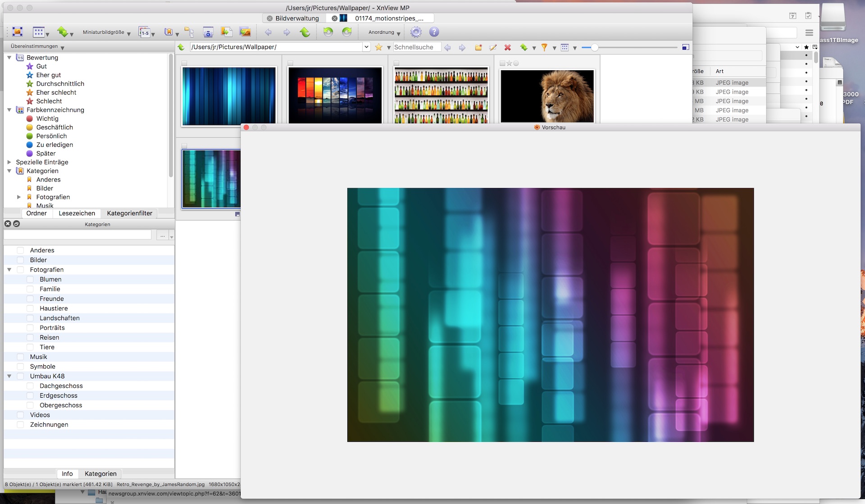
Task: Select the lion wallpaper thumbnail
Action: pos(547,96)
